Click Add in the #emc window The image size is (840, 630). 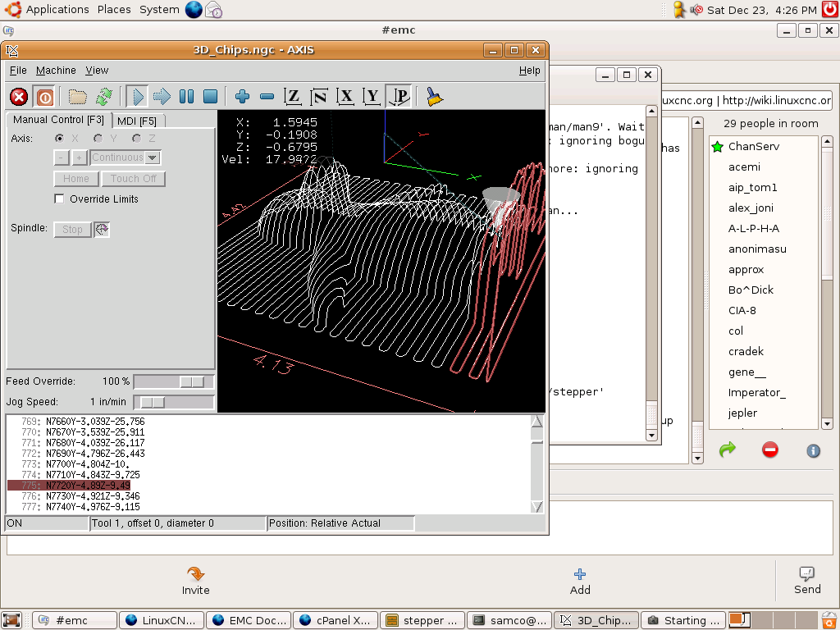point(580,582)
